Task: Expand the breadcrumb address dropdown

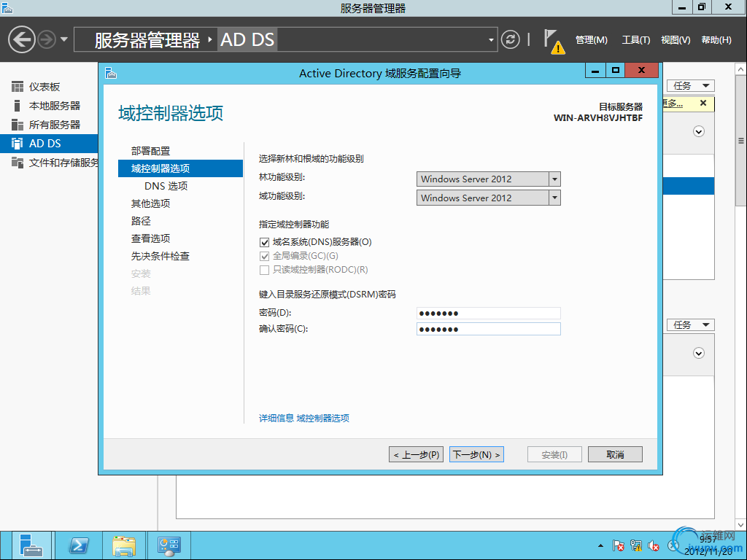Action: pyautogui.click(x=491, y=40)
